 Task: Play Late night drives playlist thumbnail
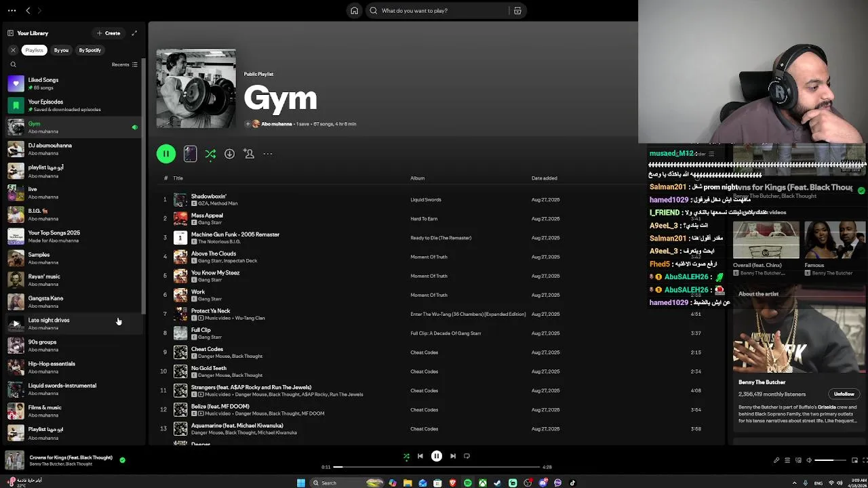16,324
